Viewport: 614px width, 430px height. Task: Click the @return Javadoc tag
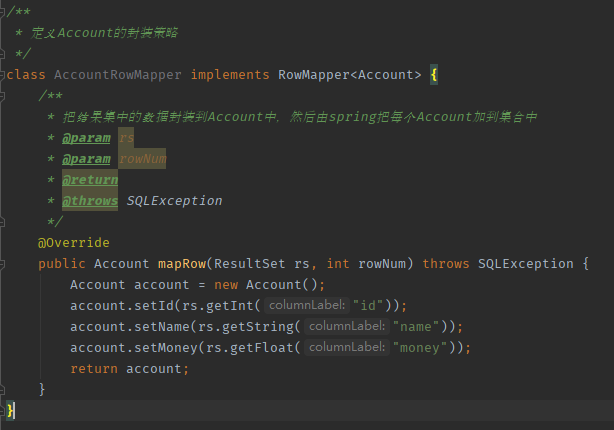pos(90,180)
